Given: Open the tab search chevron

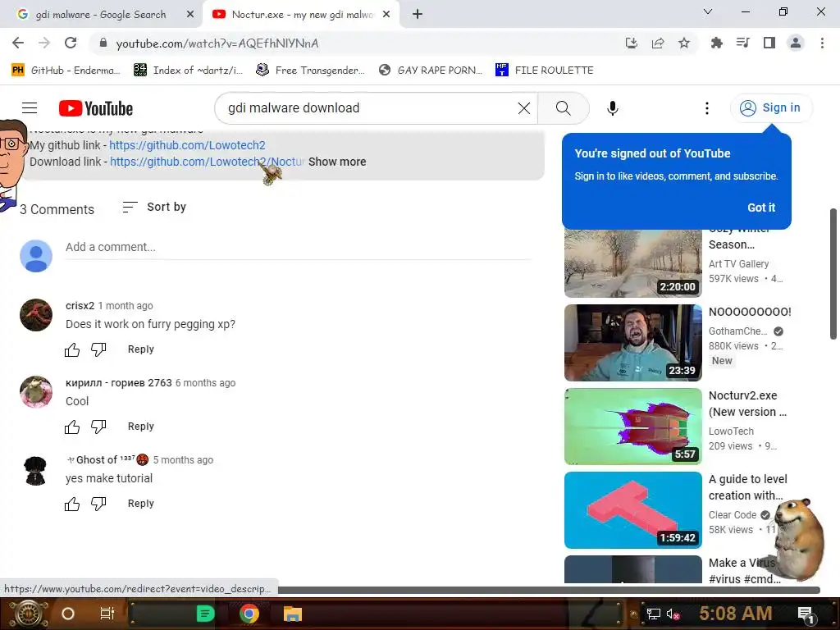Looking at the screenshot, I should 708,11.
